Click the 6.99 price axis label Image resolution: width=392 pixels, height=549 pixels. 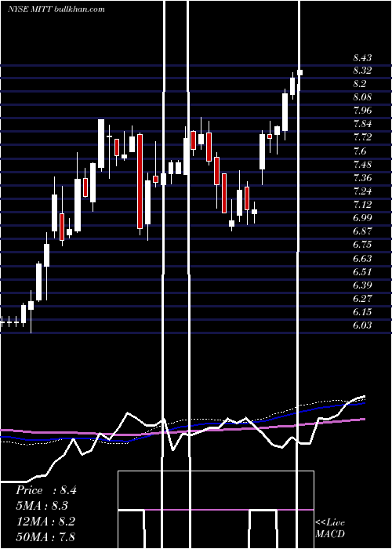[362, 217]
